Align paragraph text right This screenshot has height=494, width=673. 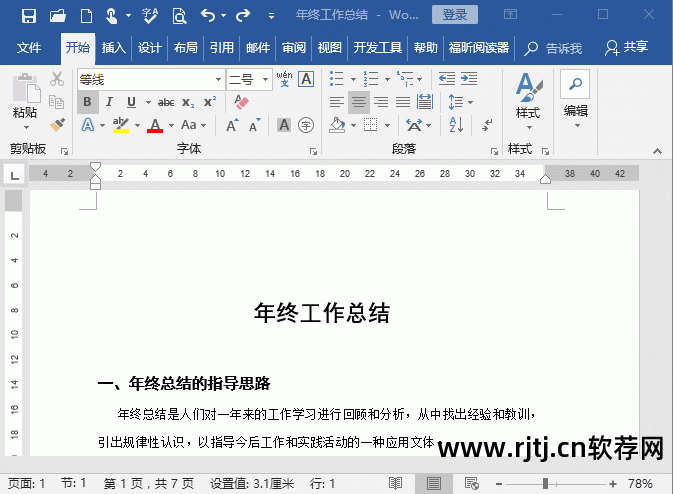pyautogui.click(x=381, y=102)
